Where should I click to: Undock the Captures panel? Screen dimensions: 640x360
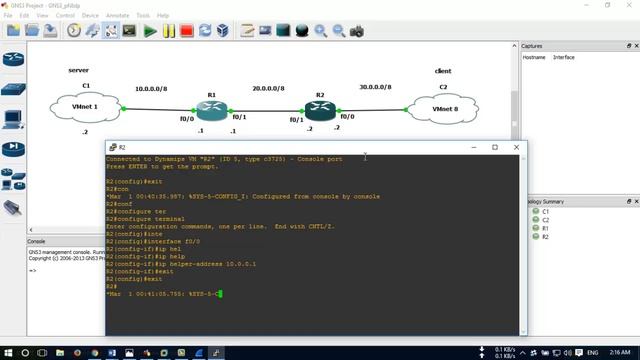click(x=629, y=46)
